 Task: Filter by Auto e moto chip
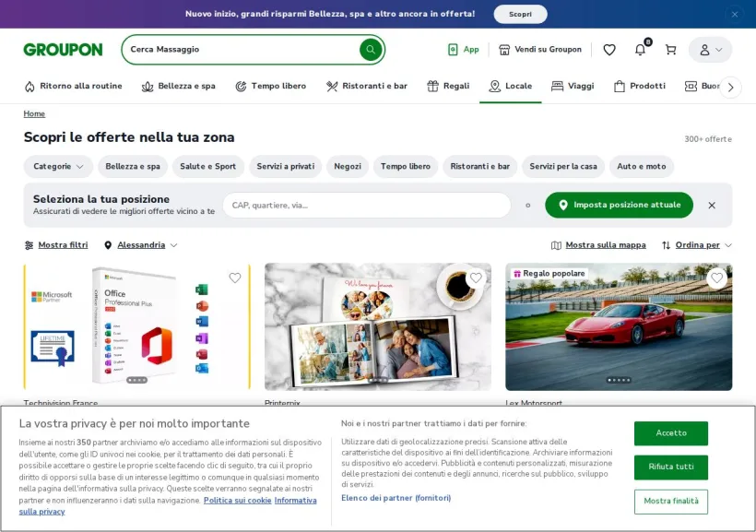642,166
